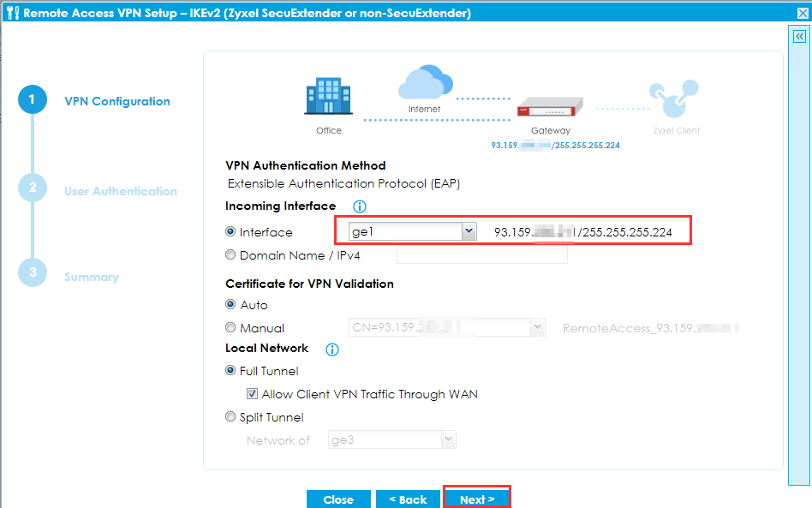This screenshot has width=812, height=508.
Task: Click the Local Network info icon
Action: pos(331,349)
